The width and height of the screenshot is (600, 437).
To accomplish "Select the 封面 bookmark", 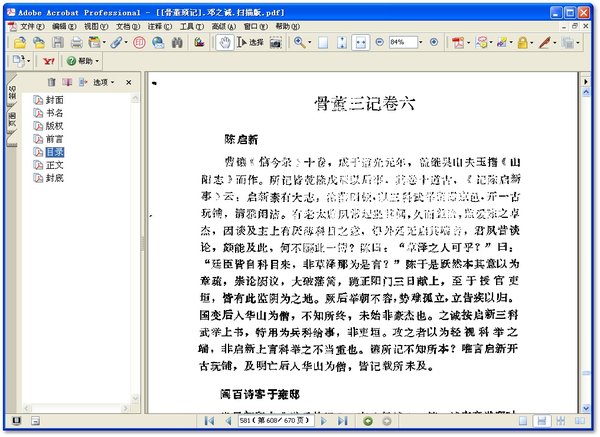I will pyautogui.click(x=54, y=100).
